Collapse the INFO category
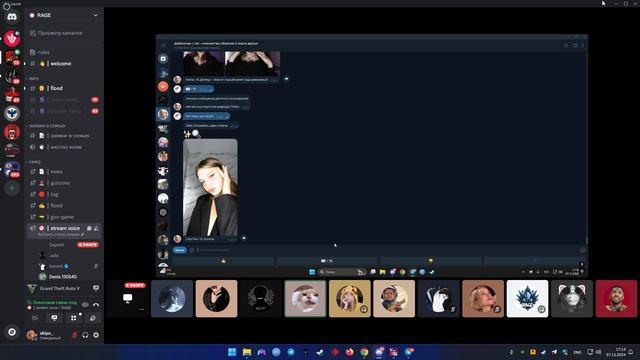This screenshot has height=360, width=640. 34,78
